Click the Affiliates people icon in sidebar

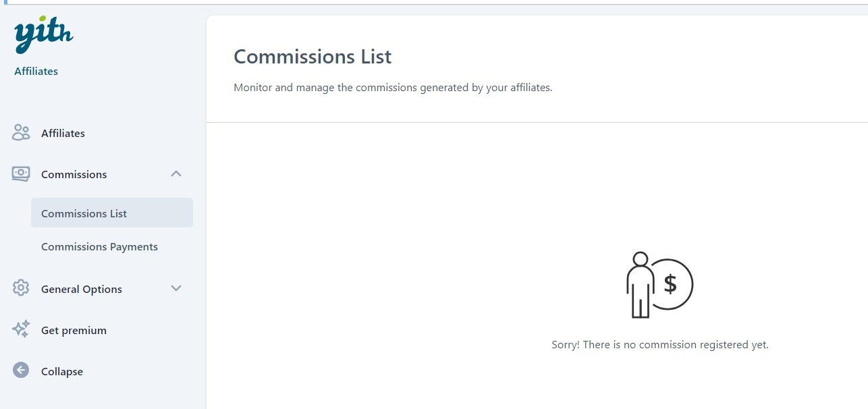pyautogui.click(x=21, y=133)
